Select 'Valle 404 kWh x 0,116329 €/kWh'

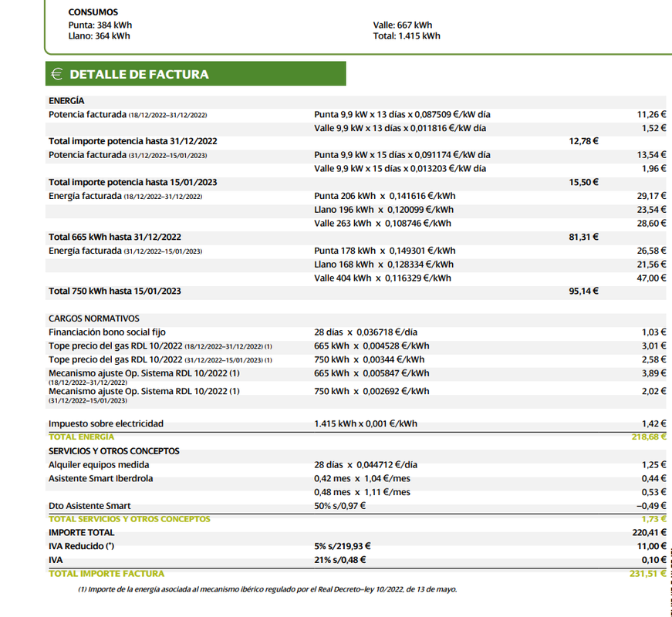pyautogui.click(x=383, y=278)
